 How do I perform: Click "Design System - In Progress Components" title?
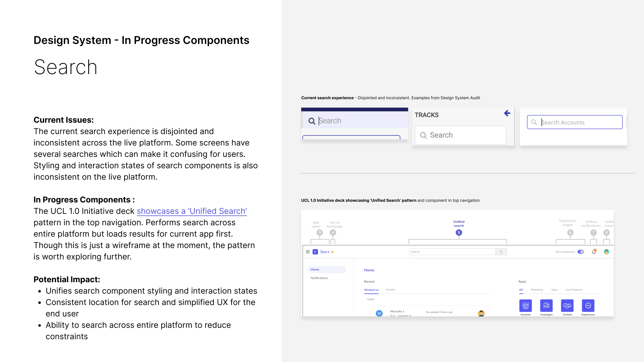click(x=142, y=40)
